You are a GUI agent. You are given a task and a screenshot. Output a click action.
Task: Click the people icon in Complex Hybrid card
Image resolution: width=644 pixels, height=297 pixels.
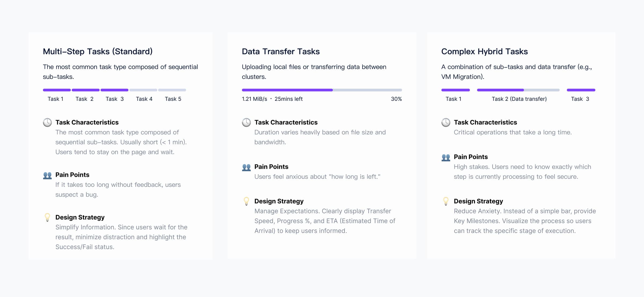pyautogui.click(x=446, y=157)
